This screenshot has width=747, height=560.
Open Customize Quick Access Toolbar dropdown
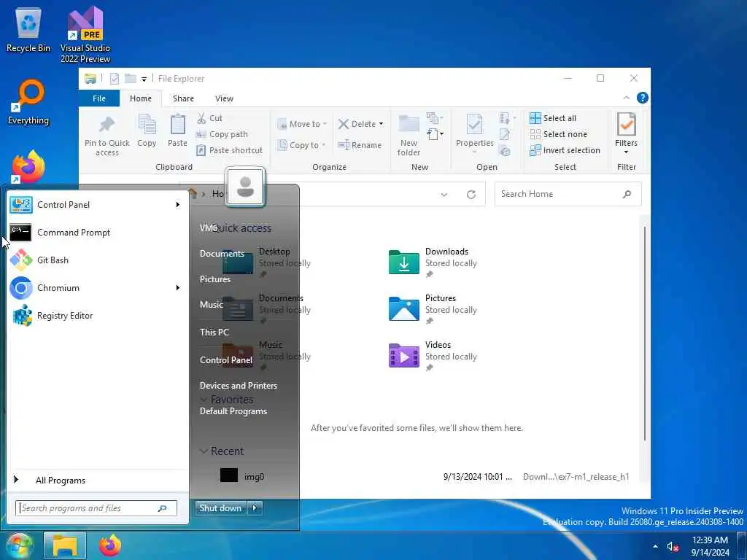click(x=144, y=79)
